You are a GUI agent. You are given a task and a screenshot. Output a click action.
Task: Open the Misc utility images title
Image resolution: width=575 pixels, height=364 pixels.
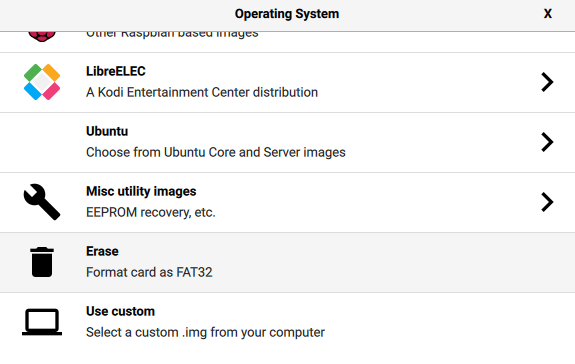(141, 191)
